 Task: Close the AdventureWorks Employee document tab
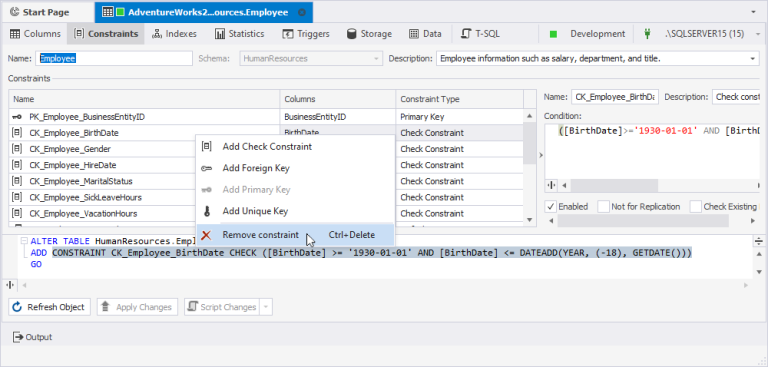click(x=302, y=12)
